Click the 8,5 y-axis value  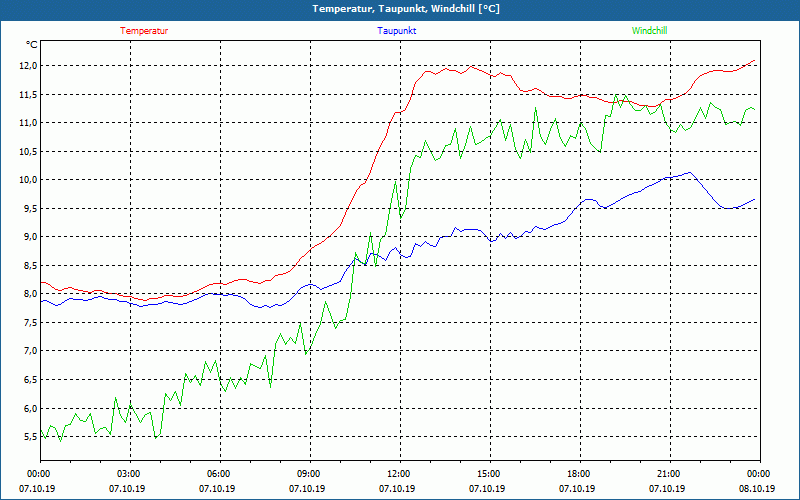pyautogui.click(x=31, y=265)
